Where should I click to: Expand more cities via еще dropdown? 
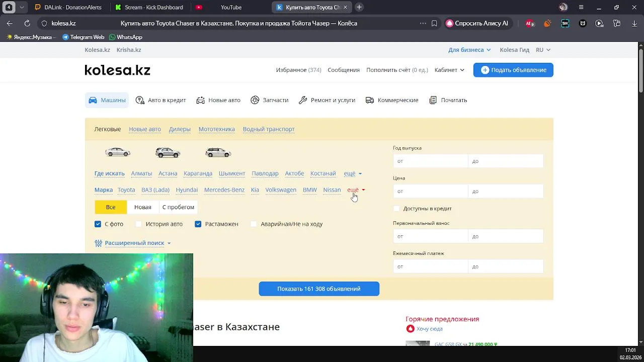[x=353, y=173]
